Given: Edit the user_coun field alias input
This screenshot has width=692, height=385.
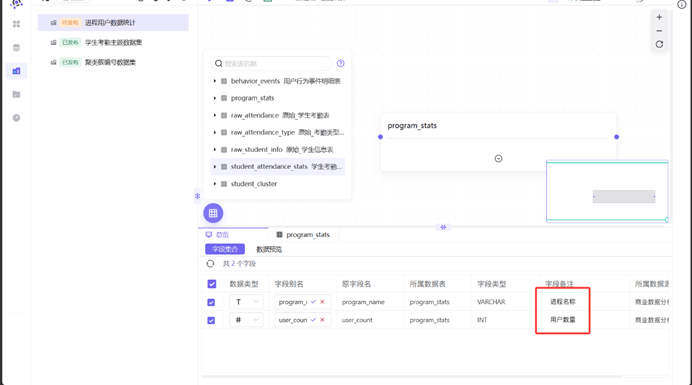Looking at the screenshot, I should click(293, 320).
